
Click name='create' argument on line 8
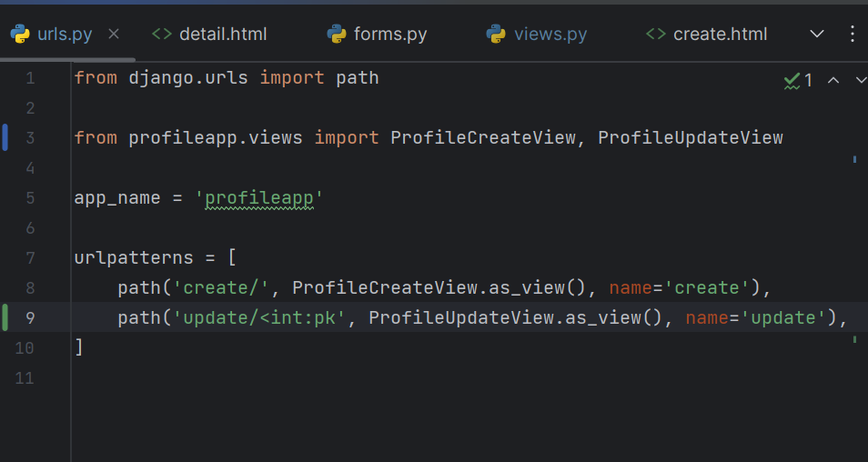tap(679, 287)
